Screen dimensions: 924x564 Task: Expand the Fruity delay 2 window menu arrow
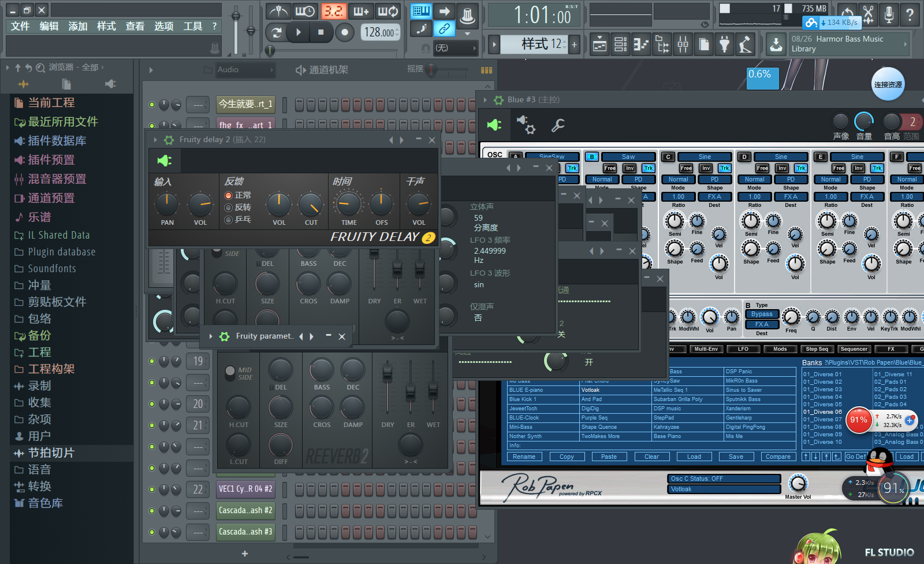[x=155, y=140]
